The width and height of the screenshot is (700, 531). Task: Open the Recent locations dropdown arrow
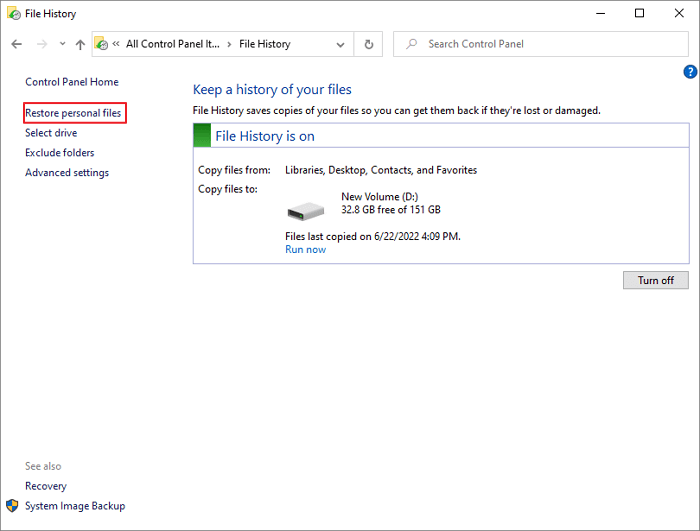[62, 44]
